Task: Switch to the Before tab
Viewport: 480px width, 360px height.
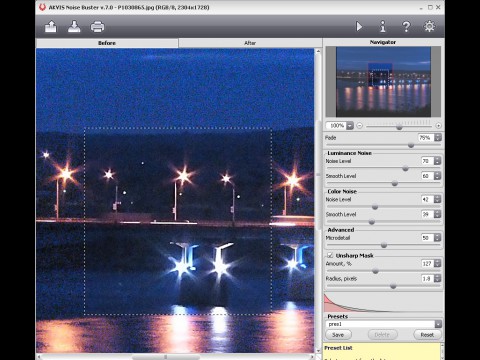Action: pyautogui.click(x=107, y=43)
